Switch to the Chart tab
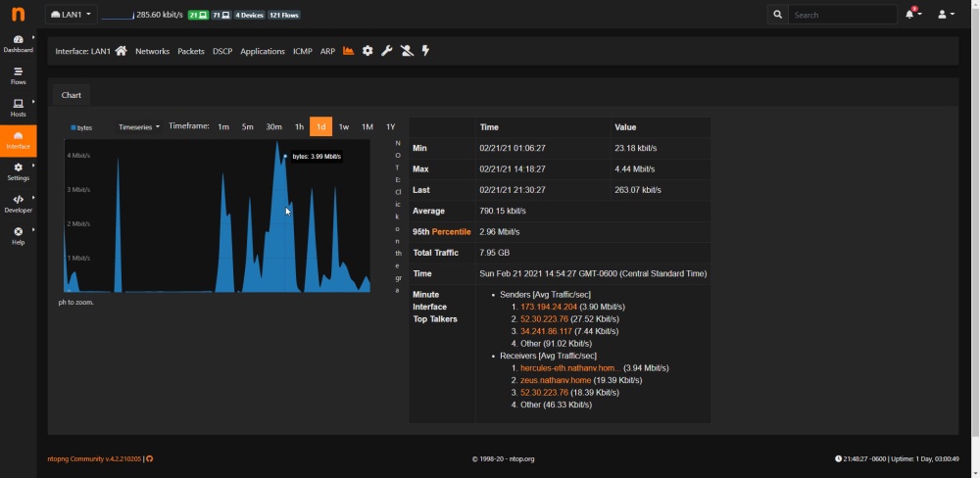 tap(72, 95)
